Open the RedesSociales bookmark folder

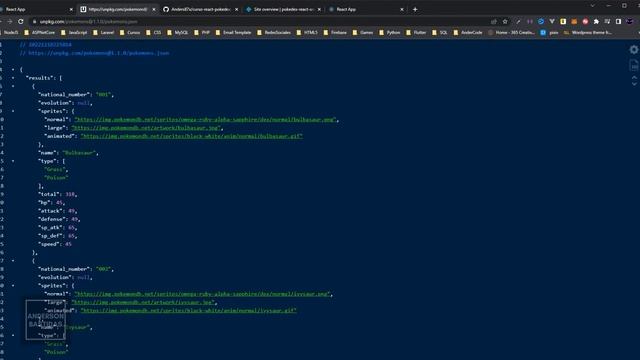coord(274,32)
